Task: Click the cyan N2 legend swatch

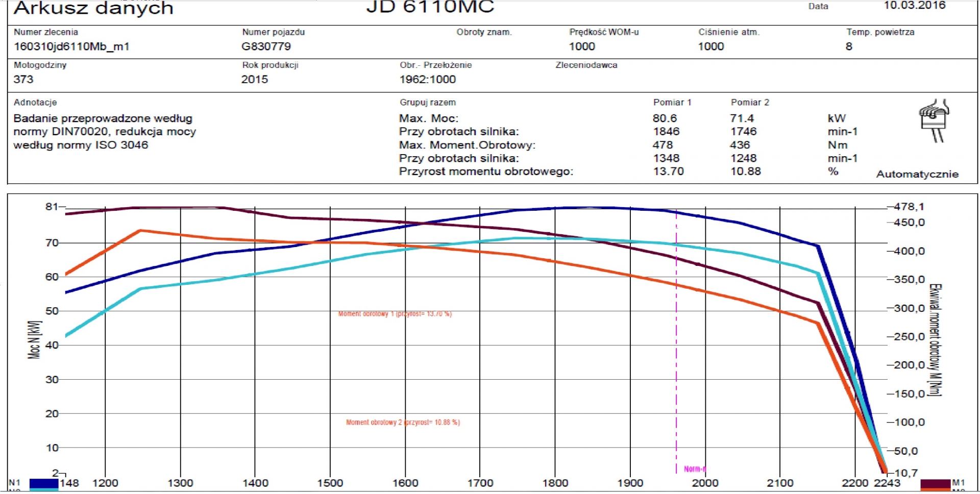Action: 43,490
